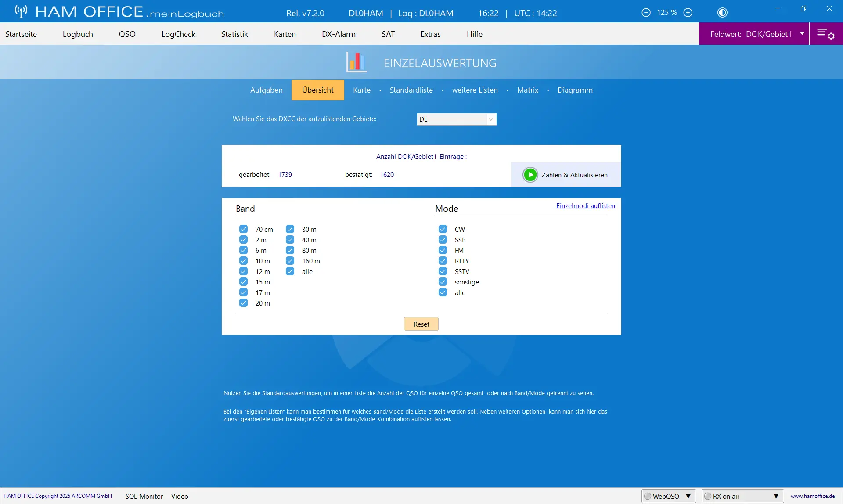Open the Startseite menu

click(21, 34)
